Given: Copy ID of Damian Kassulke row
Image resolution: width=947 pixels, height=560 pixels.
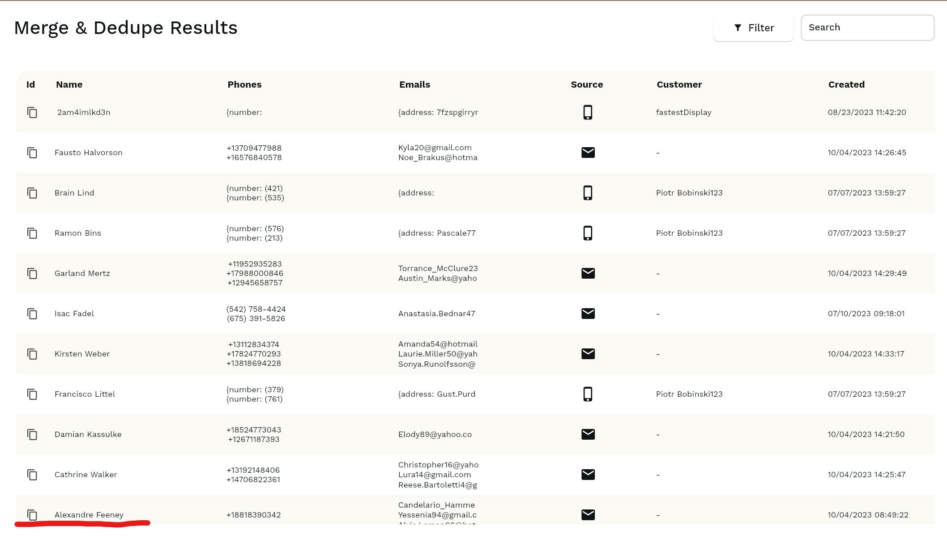Looking at the screenshot, I should point(32,434).
